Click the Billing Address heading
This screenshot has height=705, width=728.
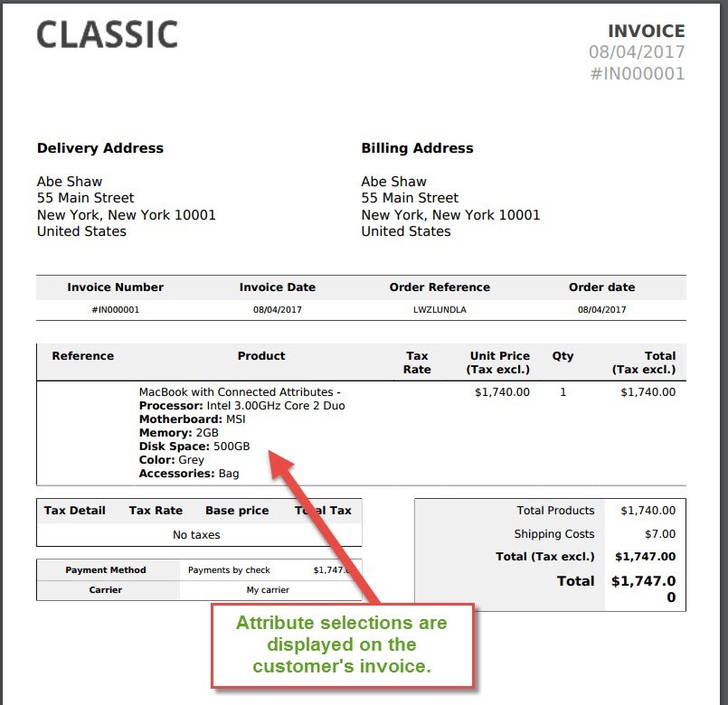click(x=417, y=148)
